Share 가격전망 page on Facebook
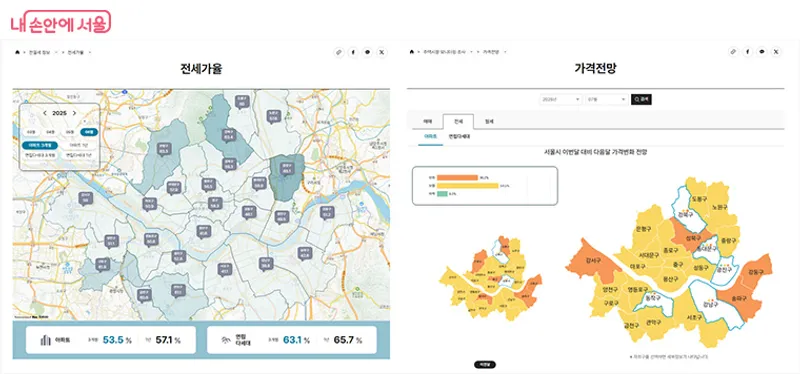 point(747,52)
